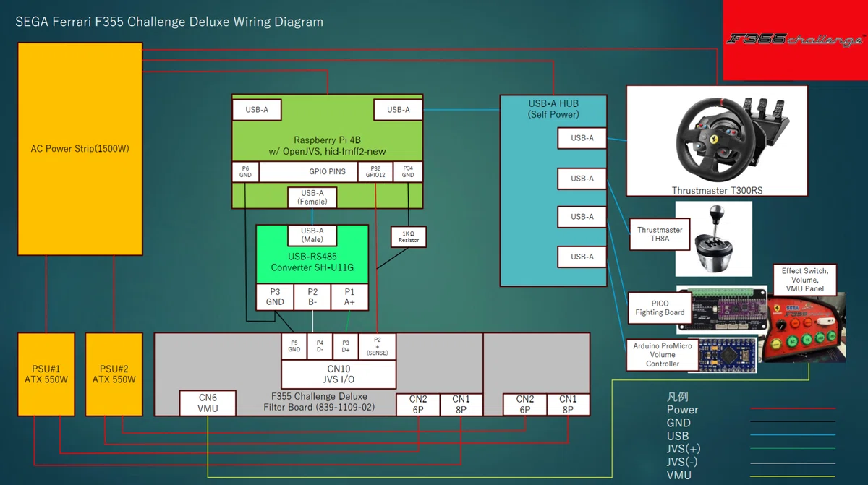Click the PICO Fighting Board label box
The width and height of the screenshot is (868, 485).
[660, 308]
